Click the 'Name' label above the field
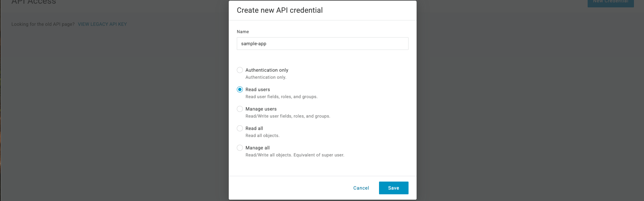The height and width of the screenshot is (201, 644). pyautogui.click(x=243, y=31)
